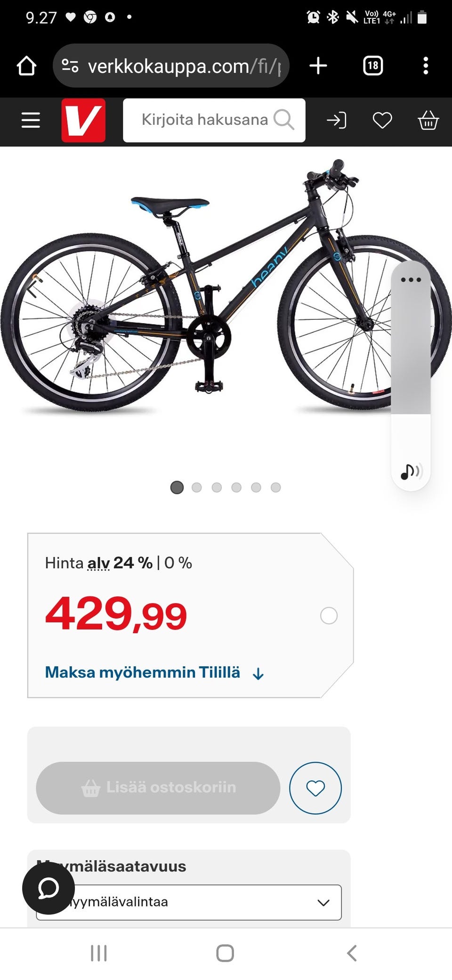Open the favorites heart icon in the header
The width and height of the screenshot is (452, 980).
(382, 121)
